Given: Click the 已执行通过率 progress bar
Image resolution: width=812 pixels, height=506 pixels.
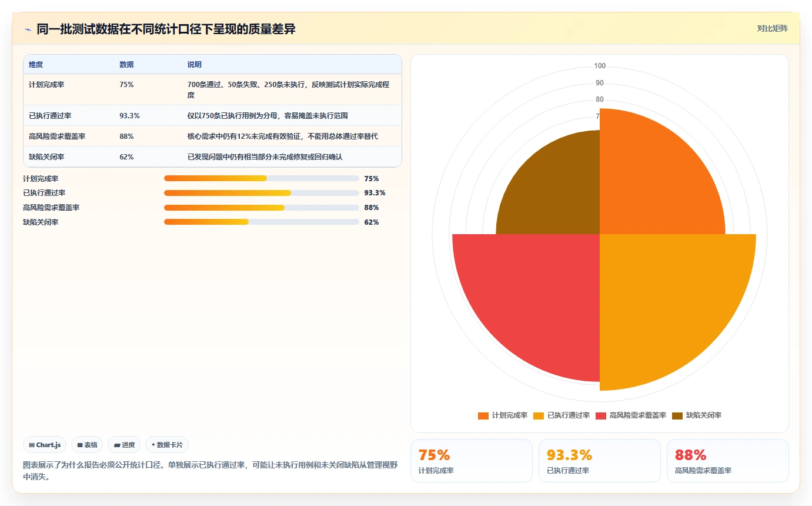Looking at the screenshot, I should 262,193.
